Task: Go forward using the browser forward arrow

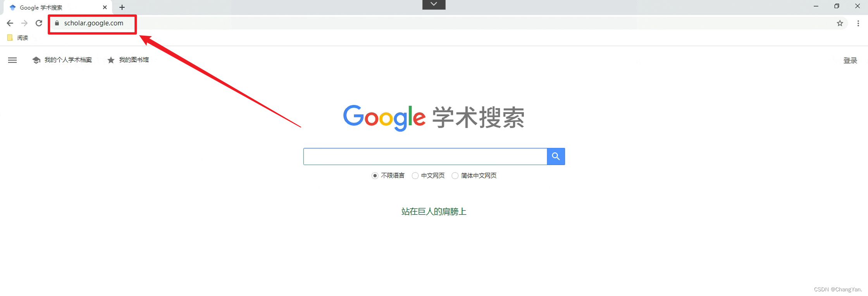Action: 24,23
